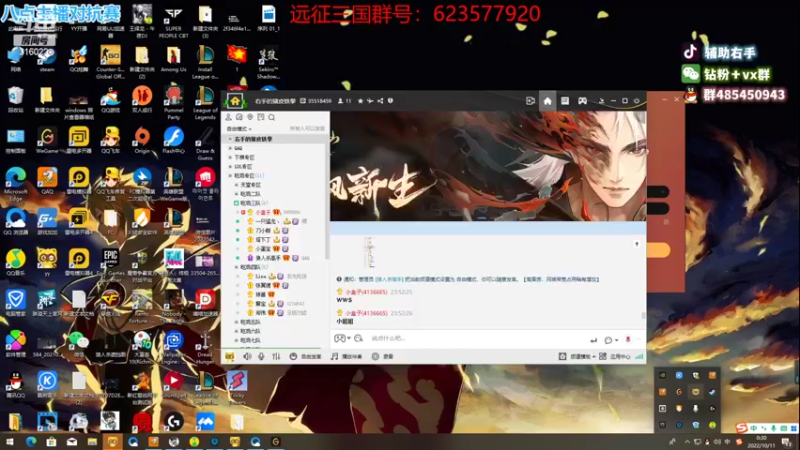Select the Pummel Party shortcut
800x450 pixels.
173,103
